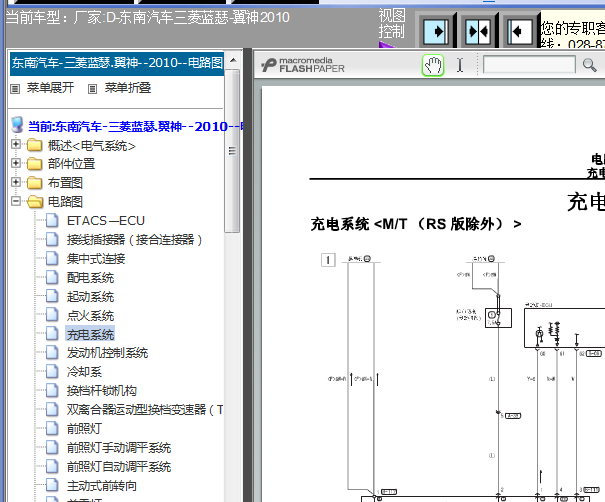Expand the 部件位置 folder
This screenshot has width=605, height=502.
click(x=16, y=163)
